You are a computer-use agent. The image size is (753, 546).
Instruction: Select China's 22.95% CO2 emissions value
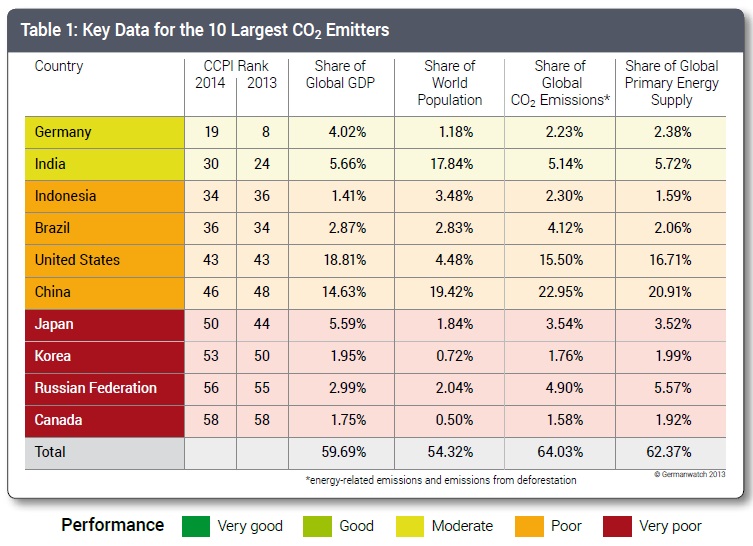560,292
